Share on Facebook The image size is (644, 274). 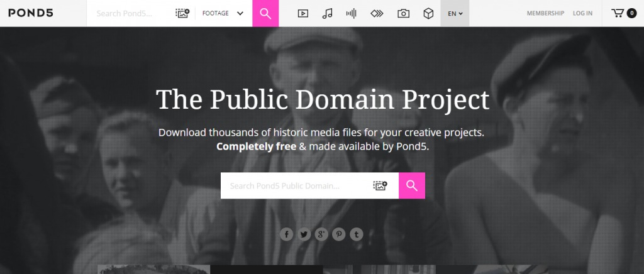287,234
